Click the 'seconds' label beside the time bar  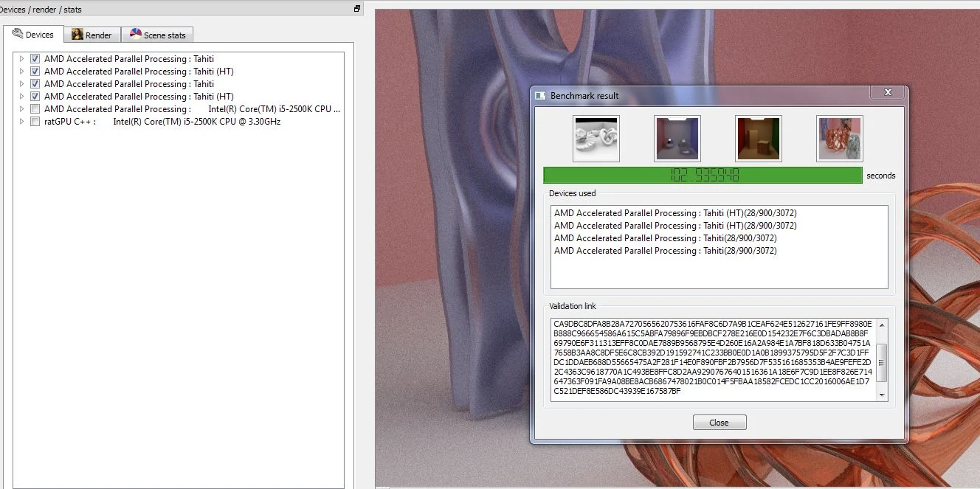pos(881,176)
